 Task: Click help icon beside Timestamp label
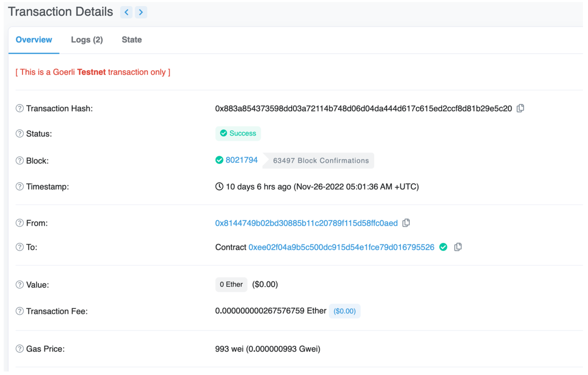coord(20,187)
